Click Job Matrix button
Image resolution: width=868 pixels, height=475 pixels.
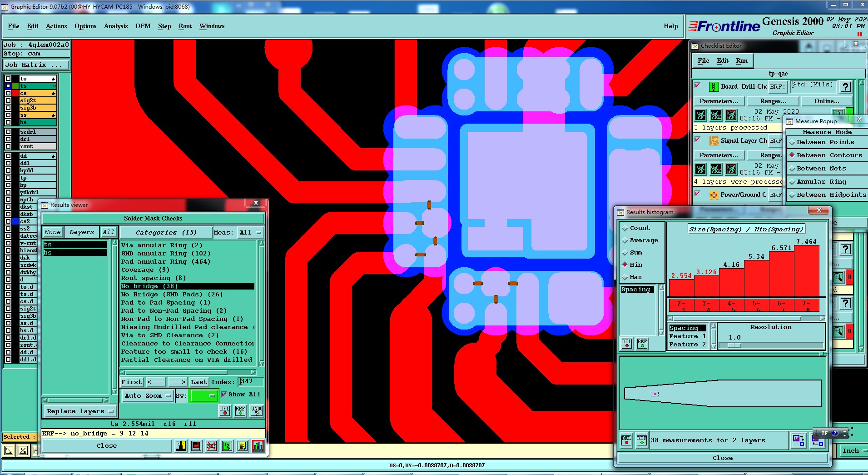point(36,65)
